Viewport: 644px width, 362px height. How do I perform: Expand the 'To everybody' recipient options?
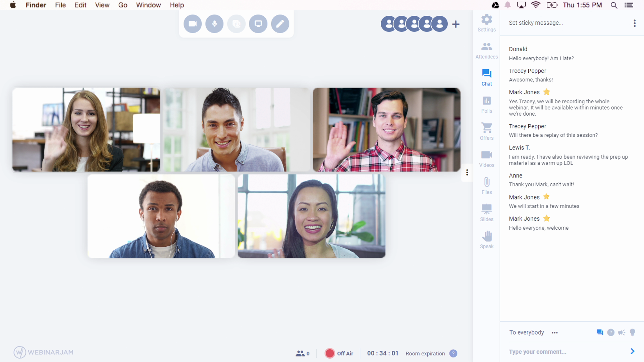point(554,333)
